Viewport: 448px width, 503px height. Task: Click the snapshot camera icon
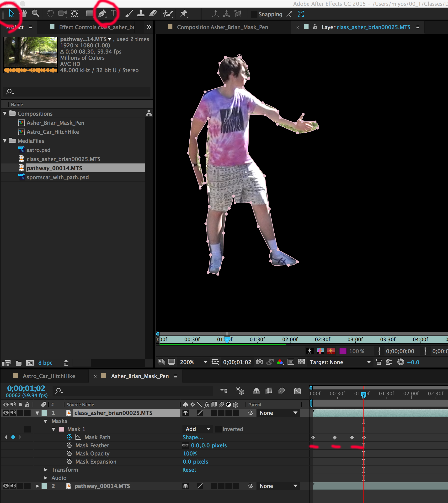click(259, 362)
